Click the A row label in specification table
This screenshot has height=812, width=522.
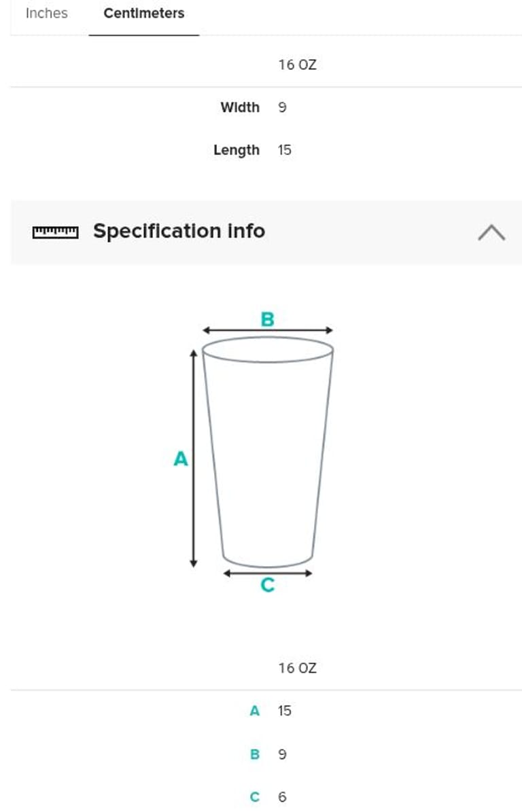point(255,711)
